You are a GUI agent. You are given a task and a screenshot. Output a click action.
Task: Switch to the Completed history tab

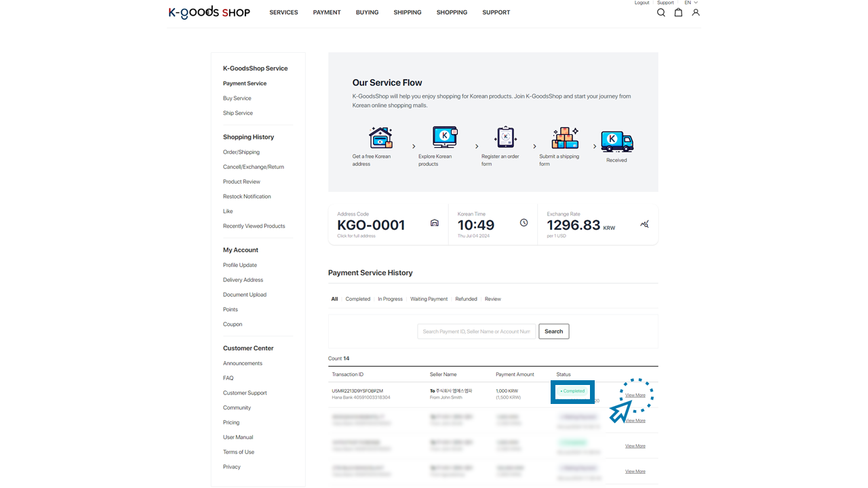pyautogui.click(x=357, y=299)
